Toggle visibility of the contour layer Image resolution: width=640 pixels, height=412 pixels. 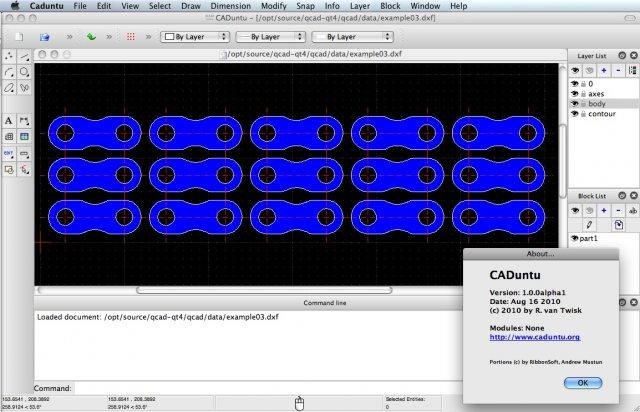(x=575, y=114)
